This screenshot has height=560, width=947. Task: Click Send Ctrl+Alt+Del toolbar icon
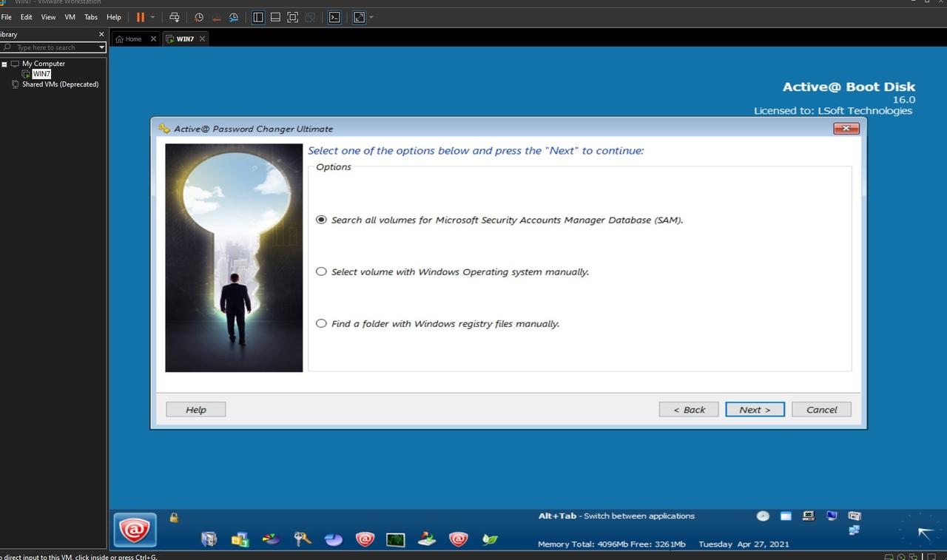tap(175, 17)
